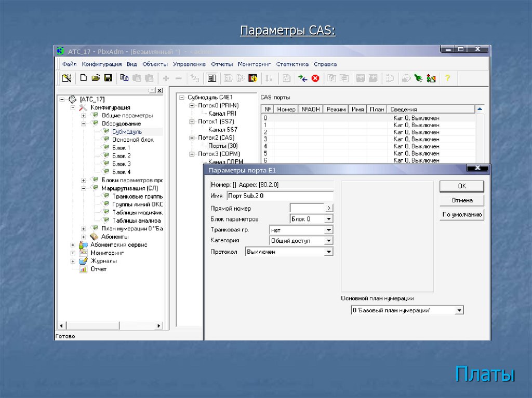Open the Категория dropdown list

[328, 241]
